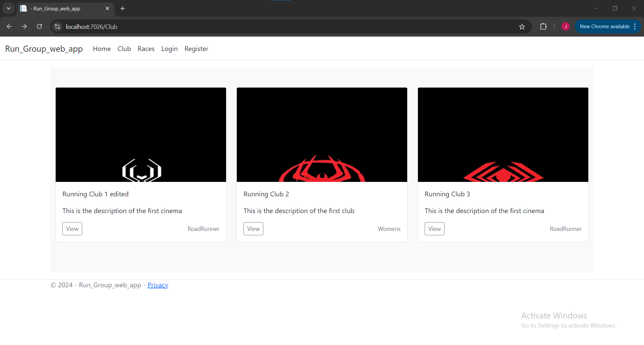The width and height of the screenshot is (644, 345).
Task: View site information icon in address bar
Action: [x=57, y=27]
